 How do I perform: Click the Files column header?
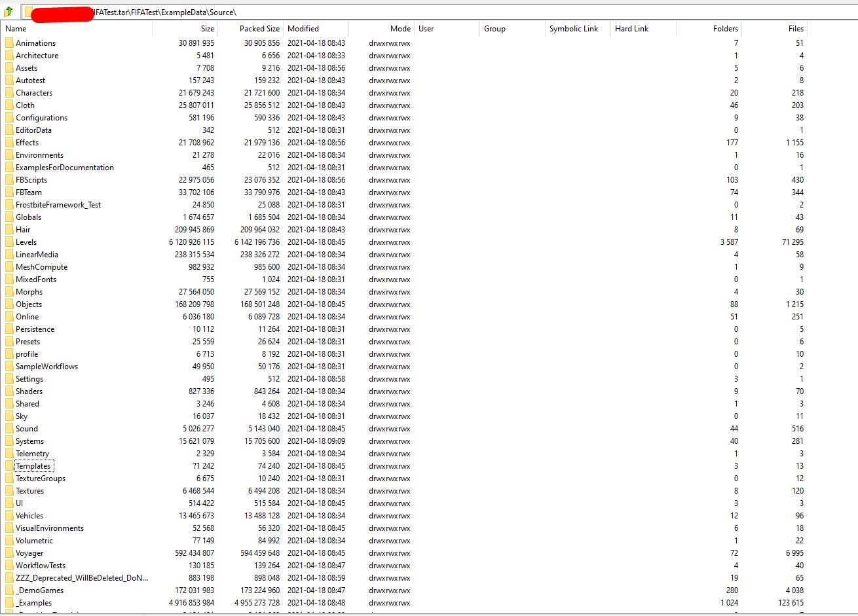[x=774, y=29]
